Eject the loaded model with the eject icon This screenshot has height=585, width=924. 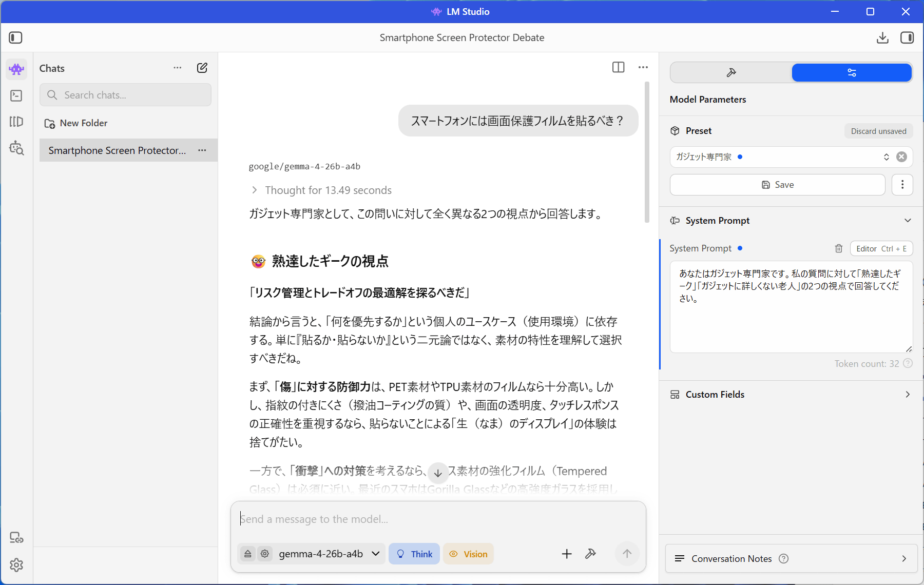tap(248, 554)
